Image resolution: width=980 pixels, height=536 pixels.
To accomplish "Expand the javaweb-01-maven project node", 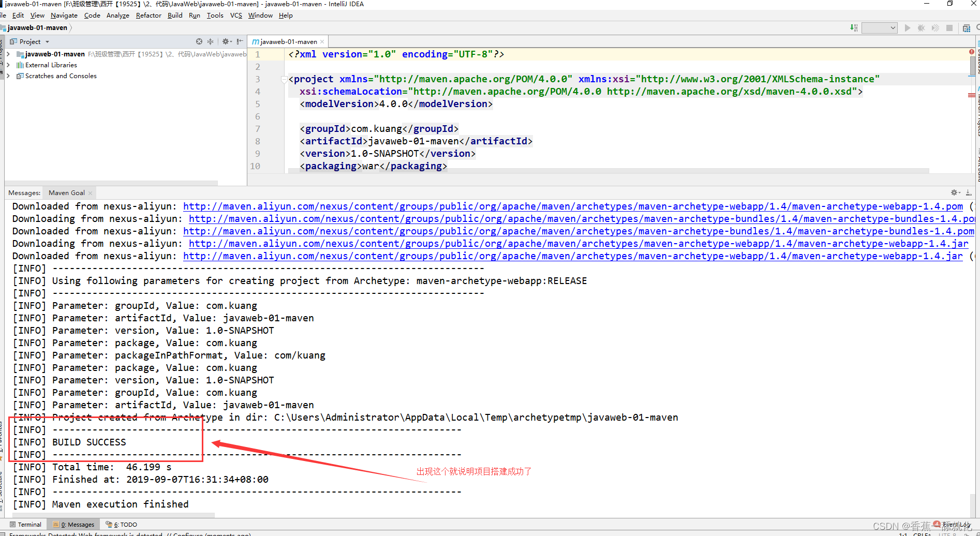I will 8,54.
